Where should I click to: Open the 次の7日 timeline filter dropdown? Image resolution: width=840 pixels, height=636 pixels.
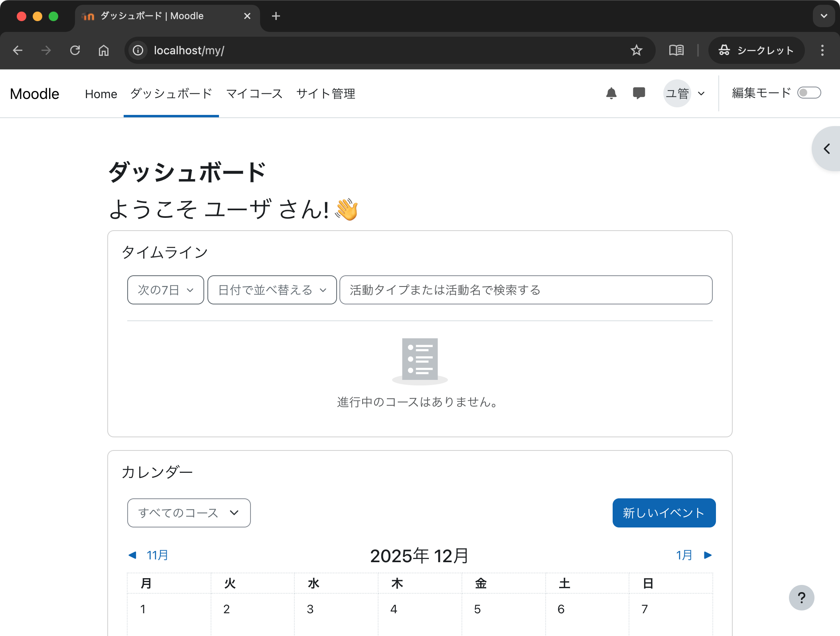point(166,290)
